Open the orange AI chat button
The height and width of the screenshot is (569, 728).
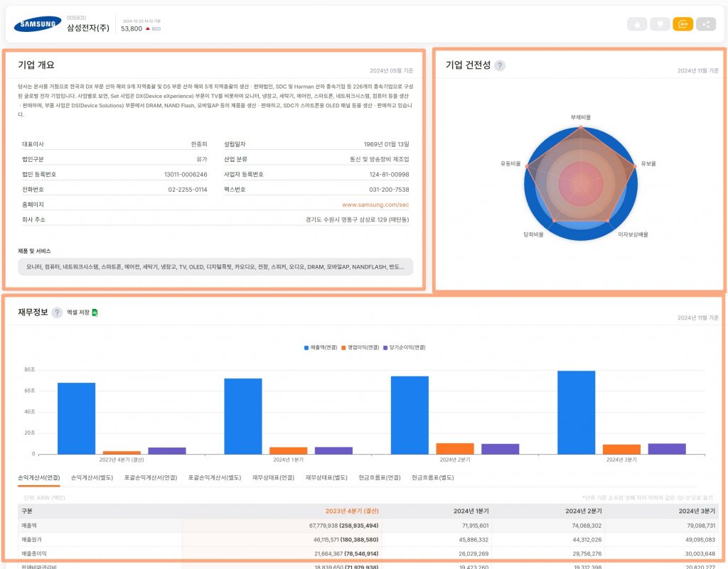(682, 24)
